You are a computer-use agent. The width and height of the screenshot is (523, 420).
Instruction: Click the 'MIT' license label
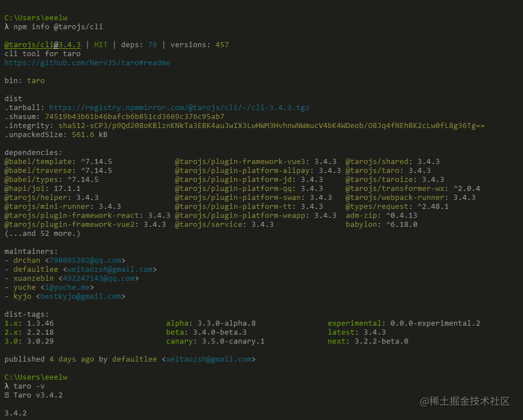click(101, 45)
